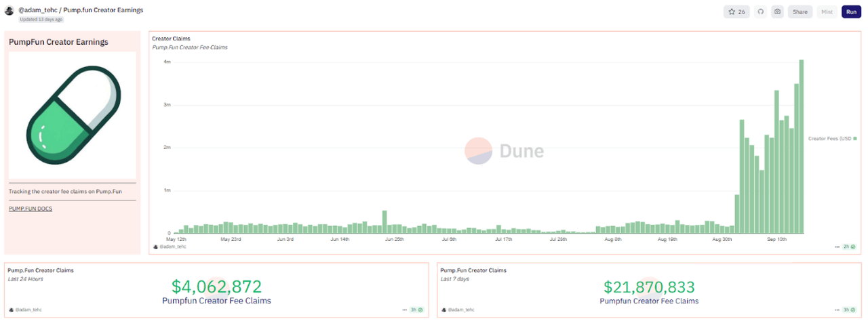The width and height of the screenshot is (868, 323).
Task: Click the Pump.Fun Creator Claims title on the Last 7 days card
Action: click(x=473, y=270)
